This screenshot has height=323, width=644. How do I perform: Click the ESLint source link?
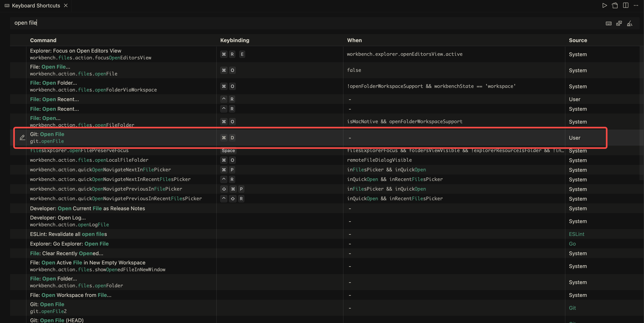coord(576,234)
